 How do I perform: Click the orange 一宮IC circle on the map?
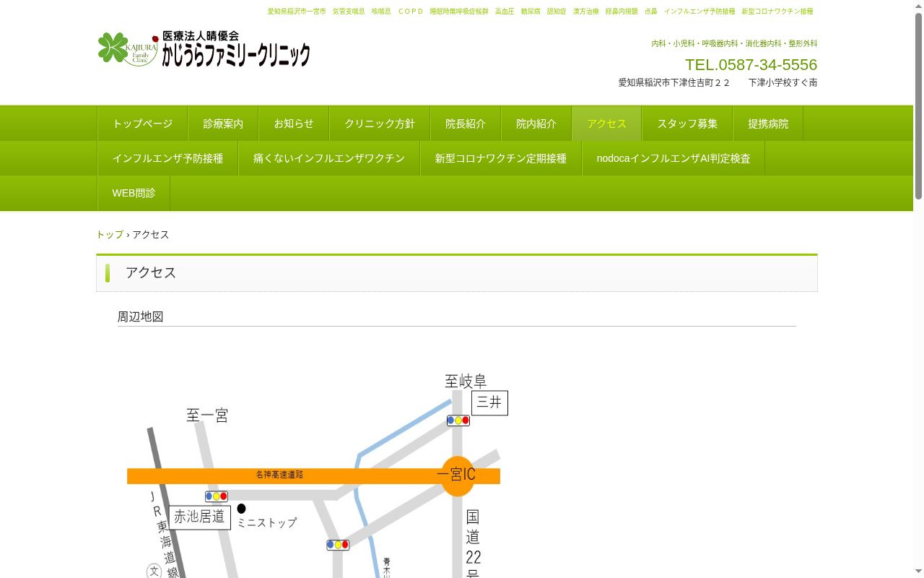click(x=458, y=475)
